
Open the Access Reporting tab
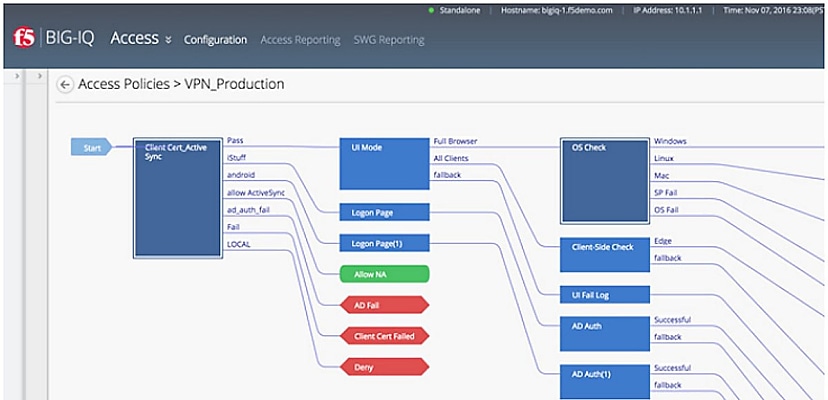tap(300, 40)
